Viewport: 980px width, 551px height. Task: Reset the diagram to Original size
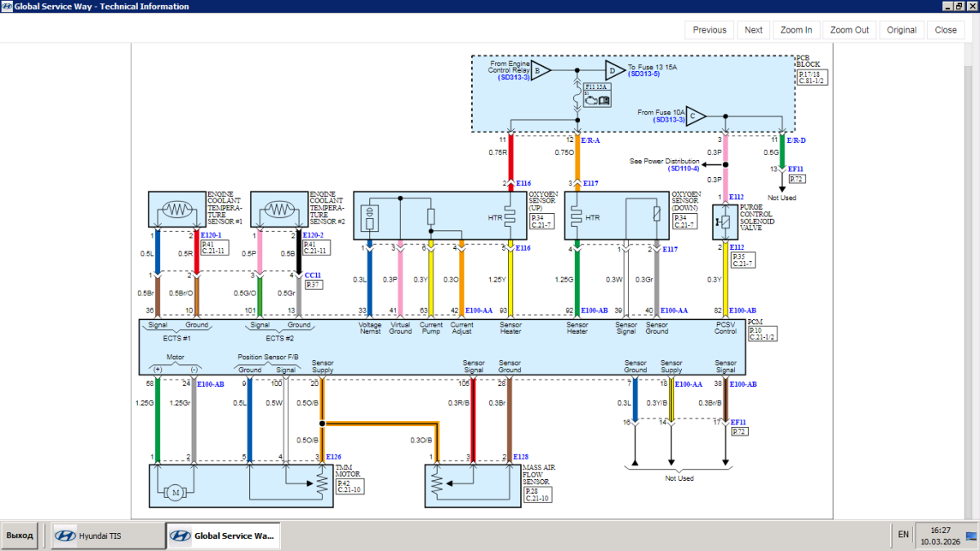[902, 29]
